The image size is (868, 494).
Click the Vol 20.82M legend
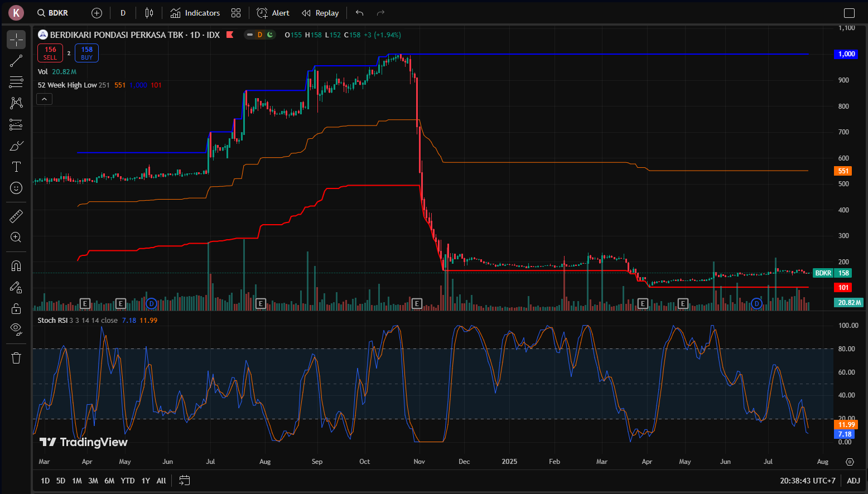(x=57, y=72)
